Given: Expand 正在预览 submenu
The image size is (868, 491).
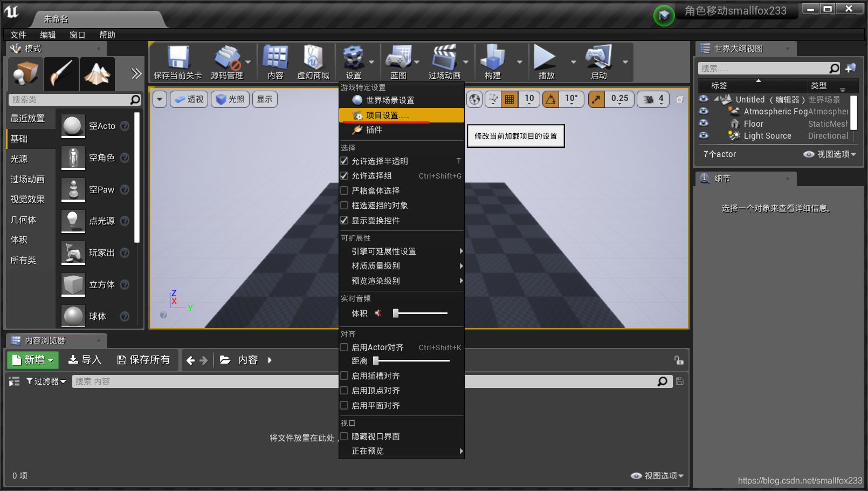Looking at the screenshot, I should pos(402,451).
